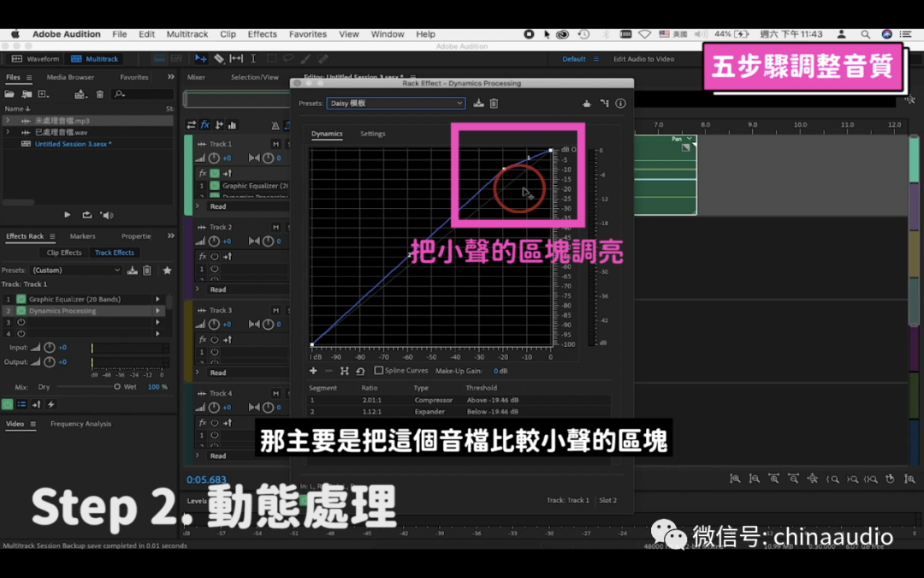Add a point with the plus icon

point(313,371)
